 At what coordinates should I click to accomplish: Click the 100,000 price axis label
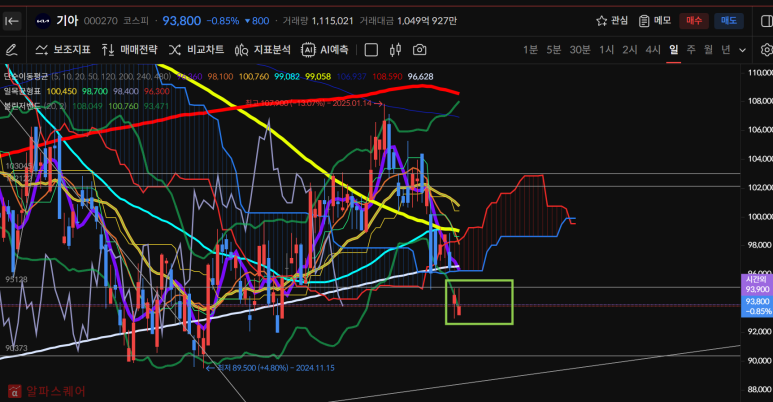pos(760,217)
